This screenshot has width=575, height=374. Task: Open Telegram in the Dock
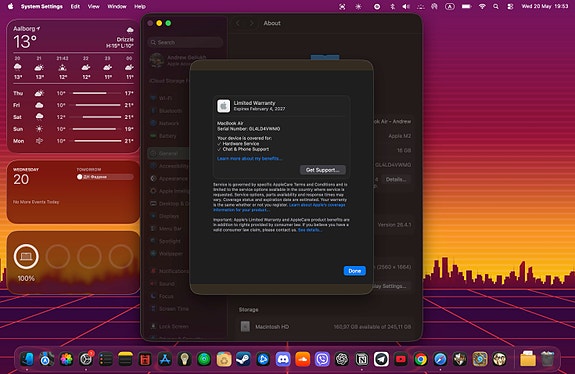point(381,359)
